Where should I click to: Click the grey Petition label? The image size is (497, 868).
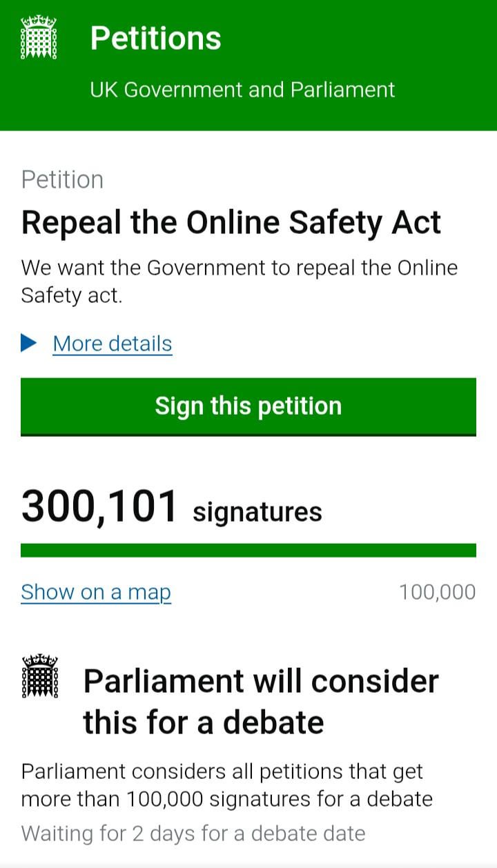pos(62,179)
